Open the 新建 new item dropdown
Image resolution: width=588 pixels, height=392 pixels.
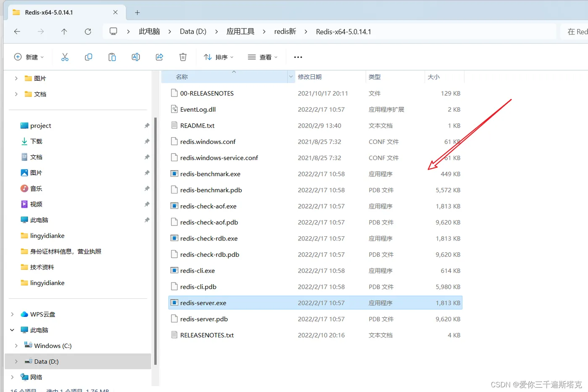(29, 57)
